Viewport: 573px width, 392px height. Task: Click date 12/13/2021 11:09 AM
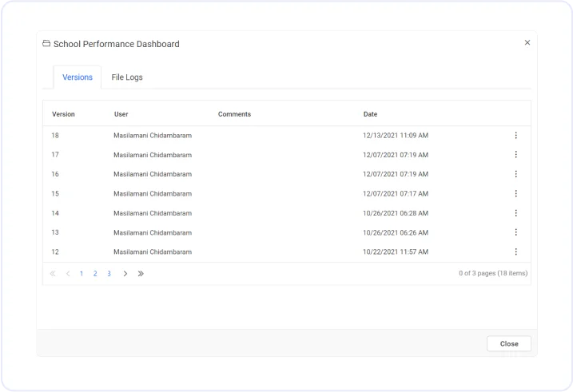(396, 136)
